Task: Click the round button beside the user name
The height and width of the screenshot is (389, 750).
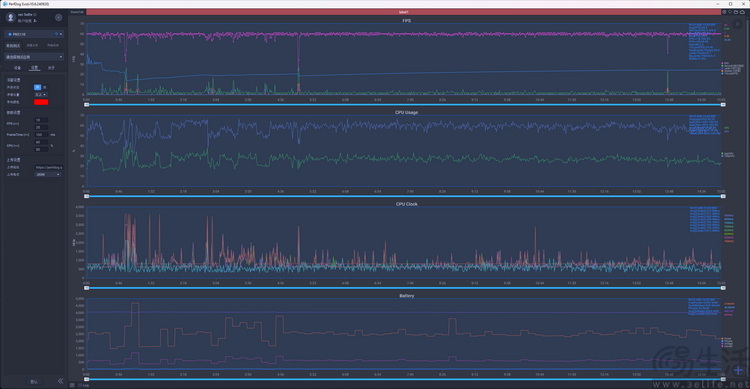Action: pos(58,18)
